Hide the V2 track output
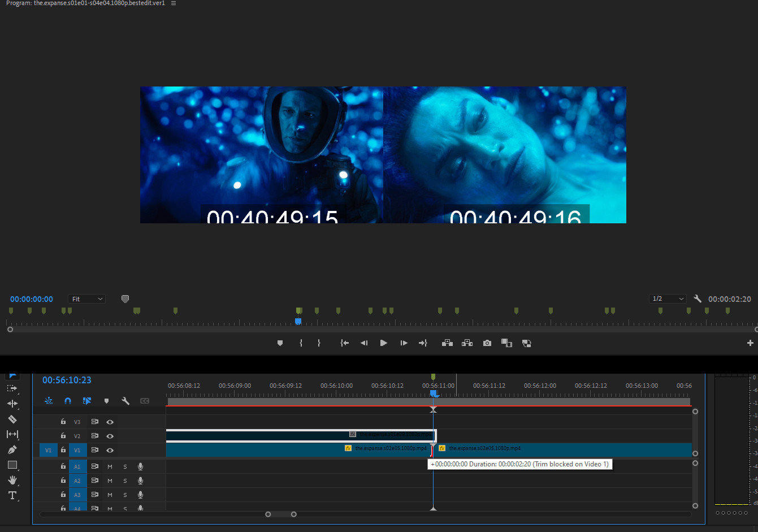 coord(110,436)
